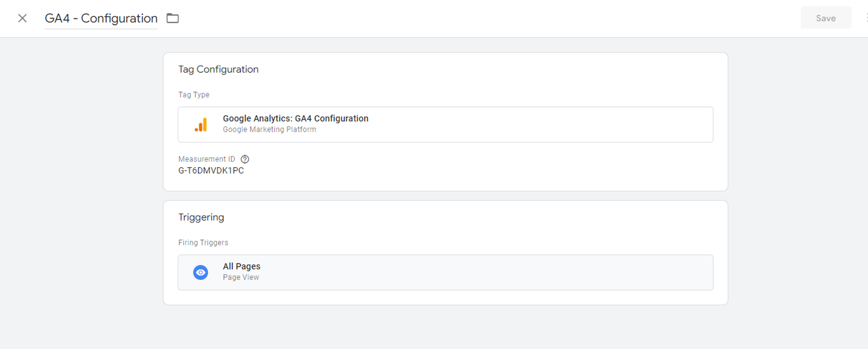Edit the GA4 - Configuration tag name
868x349 pixels.
(x=101, y=18)
